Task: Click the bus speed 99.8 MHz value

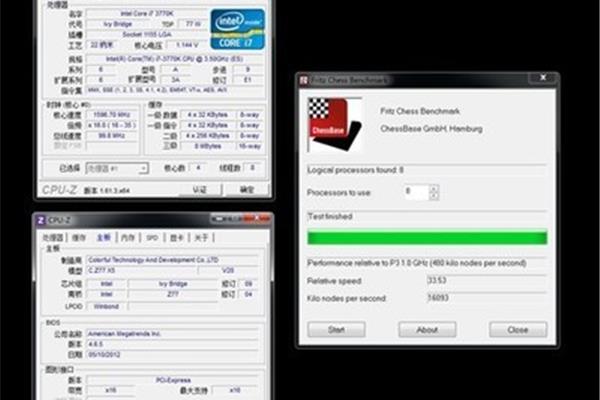Action: tap(112, 136)
